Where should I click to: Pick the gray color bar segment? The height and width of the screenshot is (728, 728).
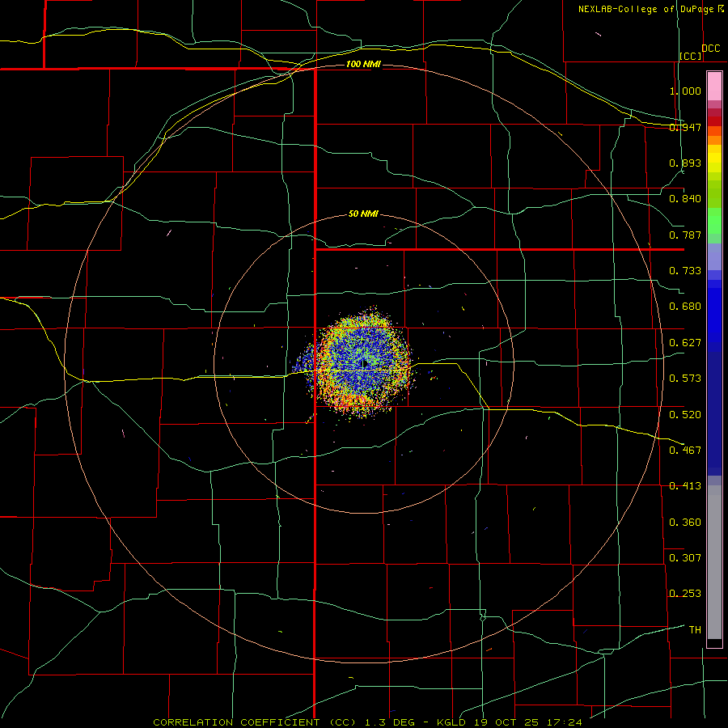(714, 562)
